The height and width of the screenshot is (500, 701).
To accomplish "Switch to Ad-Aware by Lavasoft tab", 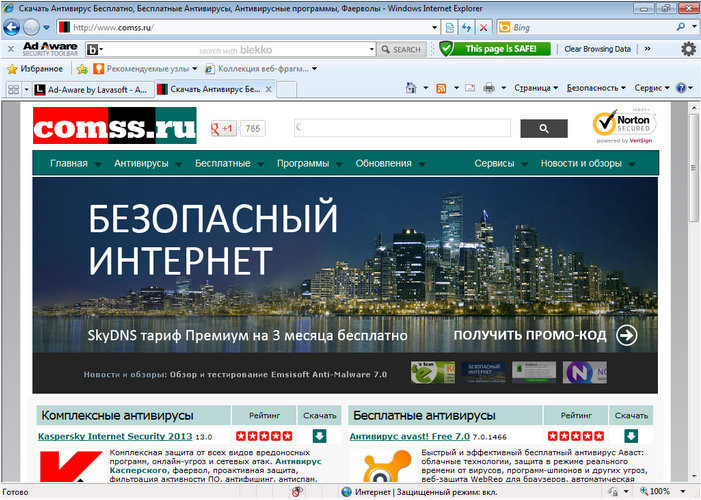I will pyautogui.click(x=93, y=89).
